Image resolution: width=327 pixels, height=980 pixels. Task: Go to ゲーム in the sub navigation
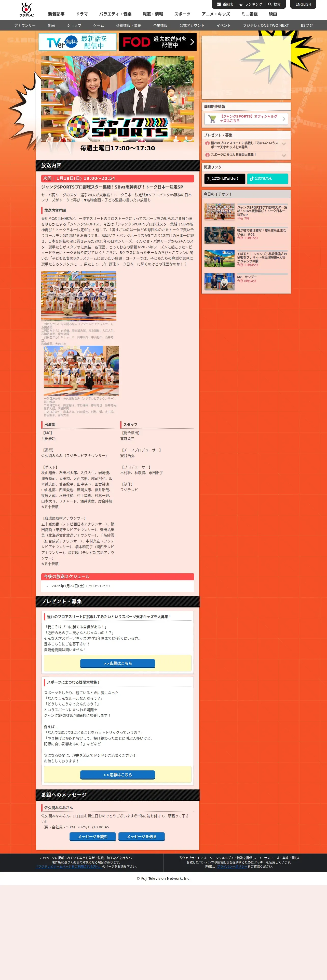click(99, 25)
